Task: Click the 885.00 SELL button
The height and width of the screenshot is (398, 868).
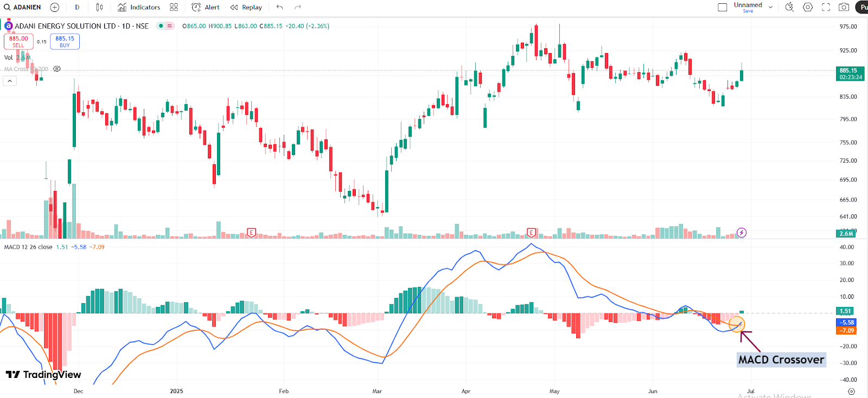Action: coord(18,41)
